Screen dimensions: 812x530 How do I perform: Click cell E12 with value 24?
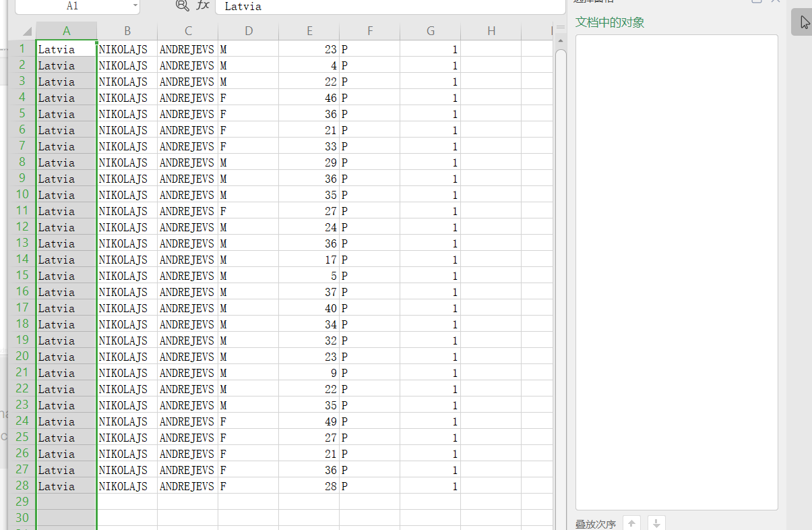[x=309, y=227]
